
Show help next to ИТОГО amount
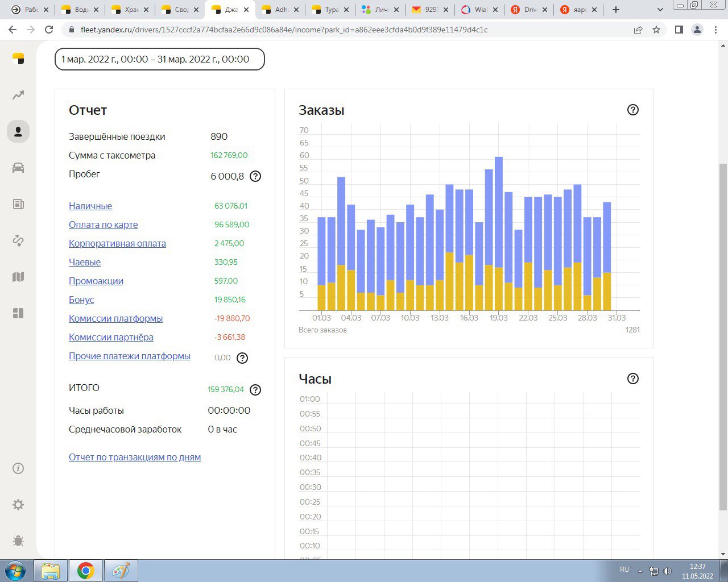(x=255, y=390)
